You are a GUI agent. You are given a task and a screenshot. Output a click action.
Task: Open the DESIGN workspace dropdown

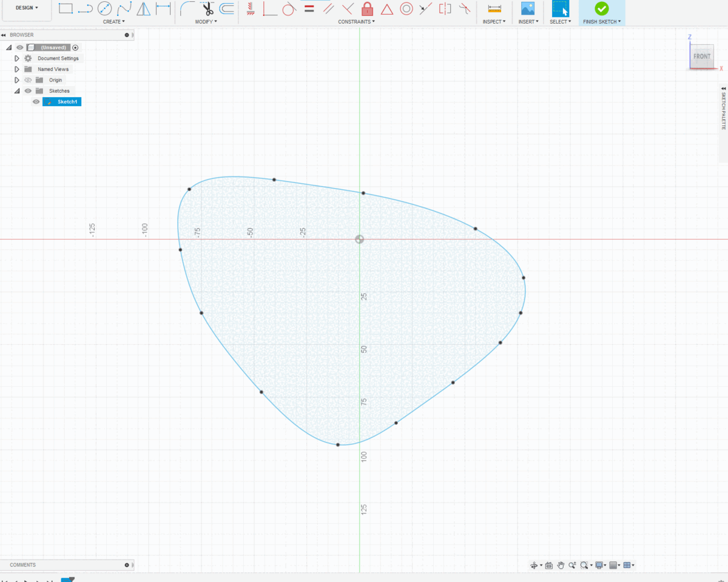[x=26, y=8]
